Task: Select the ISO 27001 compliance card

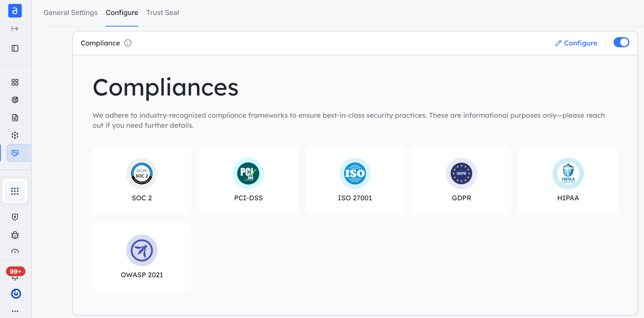Action: tap(355, 180)
